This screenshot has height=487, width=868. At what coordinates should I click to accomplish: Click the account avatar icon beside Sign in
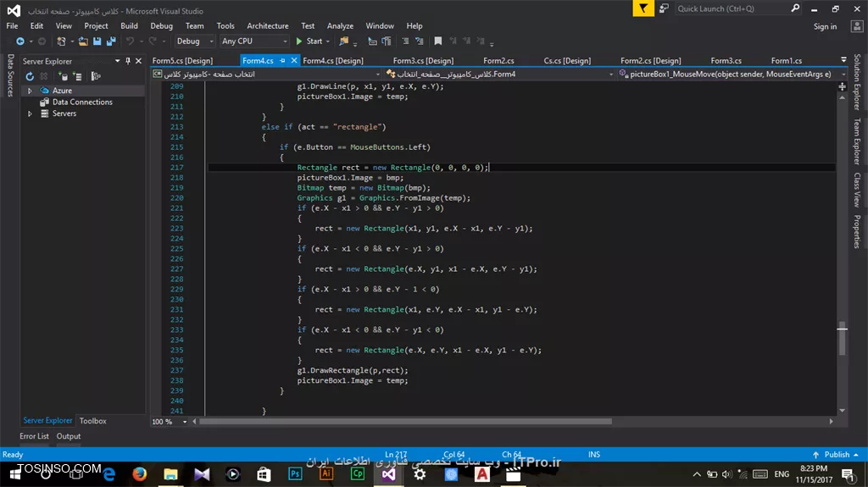857,26
